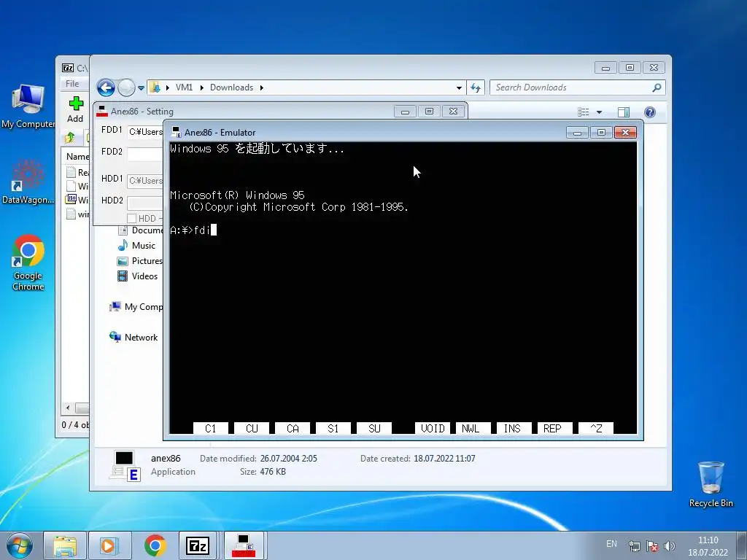Change view icon in Explorer toolbar

tap(583, 112)
